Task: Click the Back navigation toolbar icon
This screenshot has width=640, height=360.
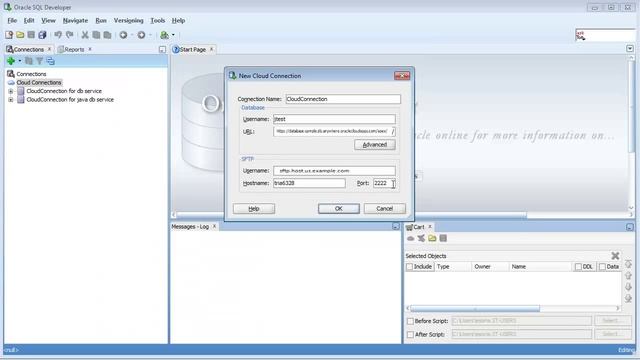Action: [x=123, y=35]
